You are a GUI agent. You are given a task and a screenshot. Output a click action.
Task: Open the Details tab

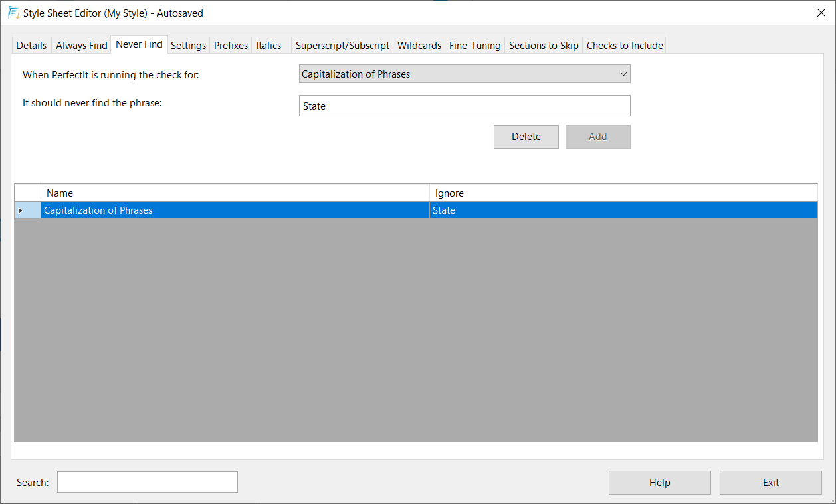coord(32,46)
